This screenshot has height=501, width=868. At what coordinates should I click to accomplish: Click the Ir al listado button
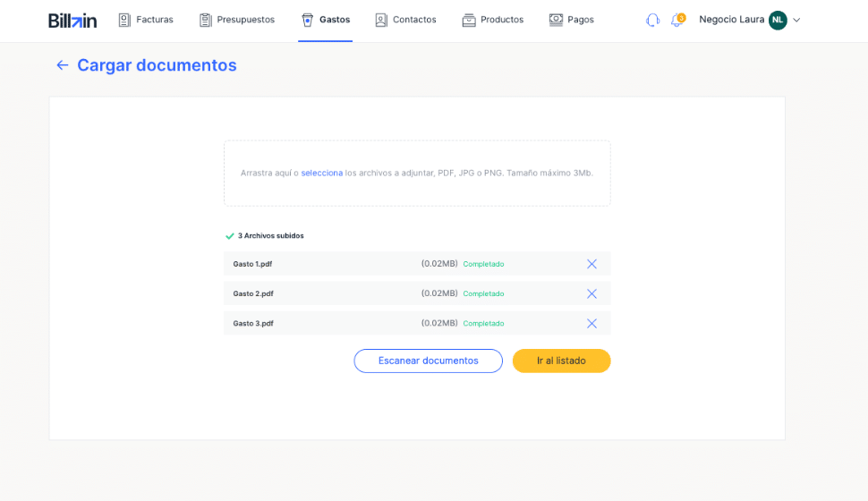[561, 361]
